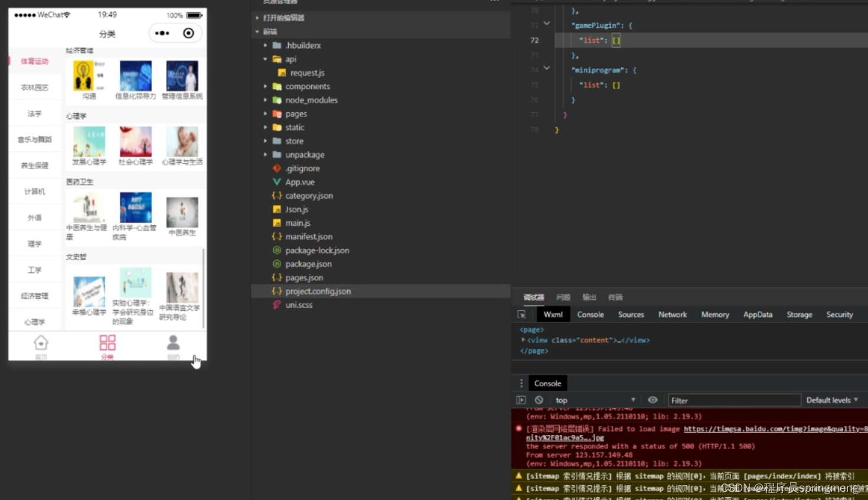
Task: Click the components folder icon
Action: pos(276,86)
